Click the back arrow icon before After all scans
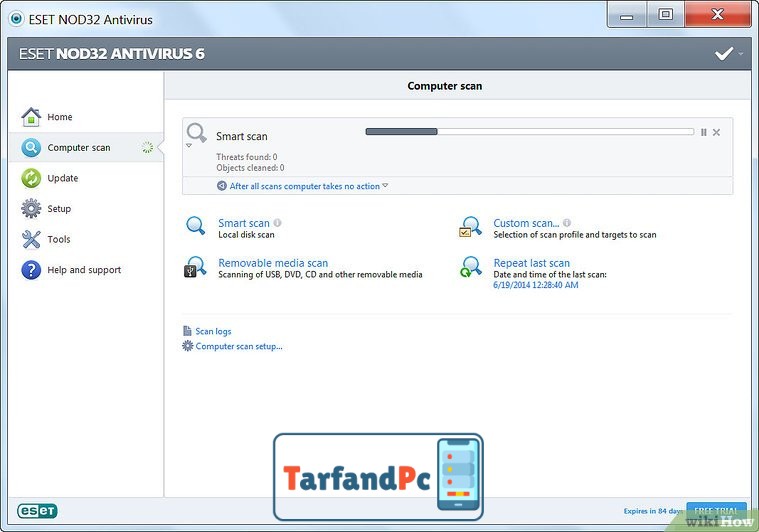This screenshot has height=532, width=759. (x=222, y=186)
